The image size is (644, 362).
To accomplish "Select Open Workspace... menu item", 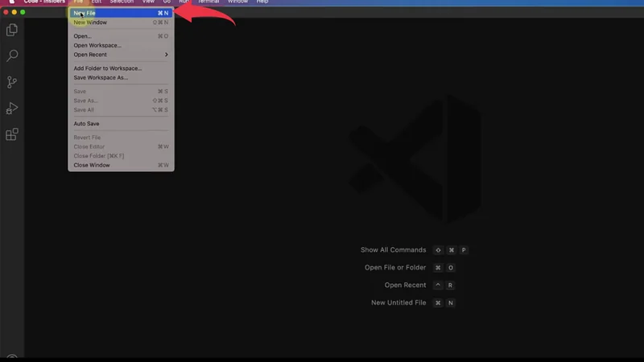I will coord(97,45).
